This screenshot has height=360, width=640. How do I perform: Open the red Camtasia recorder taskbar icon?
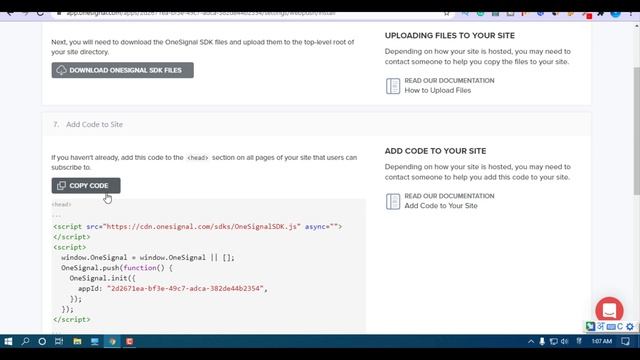[130, 341]
